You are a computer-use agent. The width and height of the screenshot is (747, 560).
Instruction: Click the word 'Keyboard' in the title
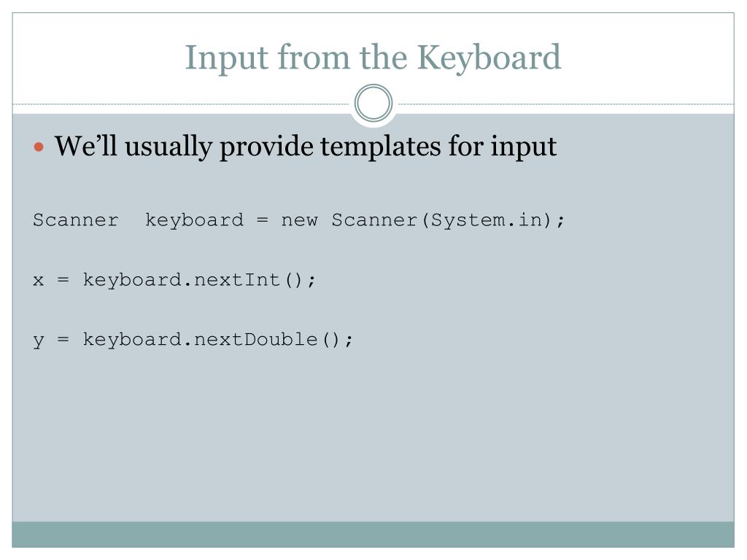tap(489, 58)
